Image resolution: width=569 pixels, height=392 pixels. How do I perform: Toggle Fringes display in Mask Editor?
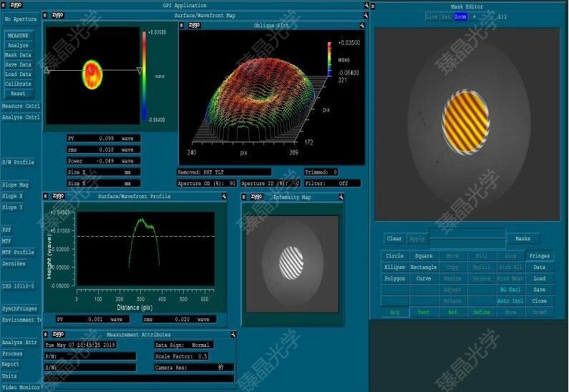539,256
